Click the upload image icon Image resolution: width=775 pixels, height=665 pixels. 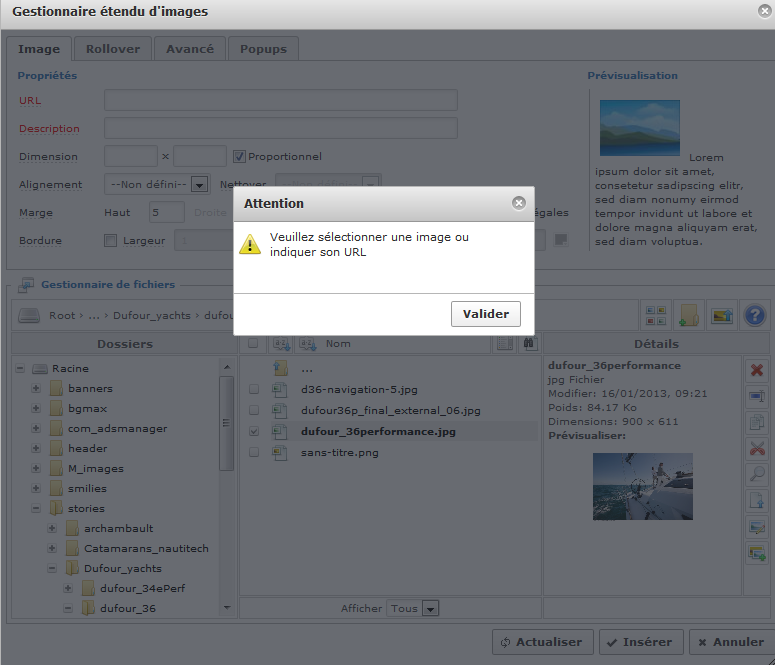pos(721,316)
